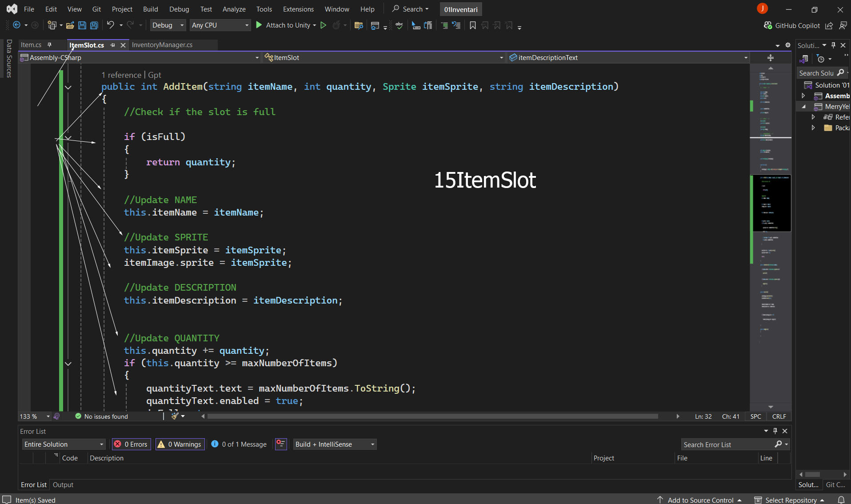
Task: Toggle the 0 Errors filter
Action: [132, 444]
